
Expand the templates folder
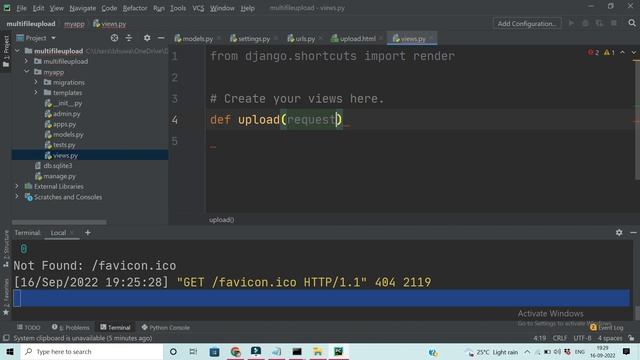pyautogui.click(x=36, y=93)
